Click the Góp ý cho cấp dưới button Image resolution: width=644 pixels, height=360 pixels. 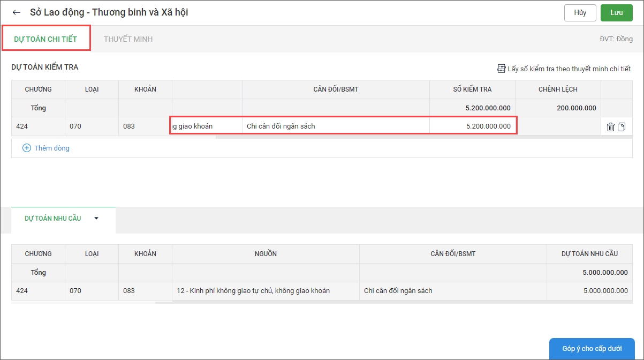click(x=592, y=348)
